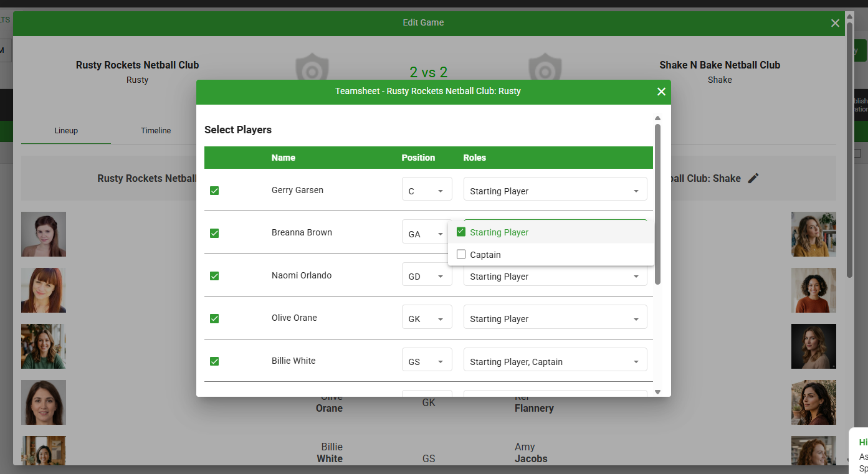Click the Roles column header

[475, 158]
